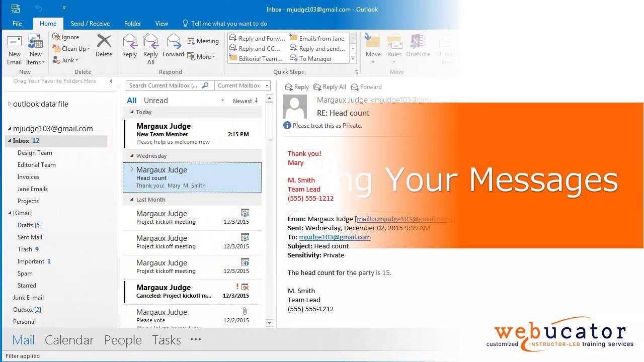Open the More respond dropdown
Image resolution: width=644 pixels, height=362 pixels.
pos(201,57)
